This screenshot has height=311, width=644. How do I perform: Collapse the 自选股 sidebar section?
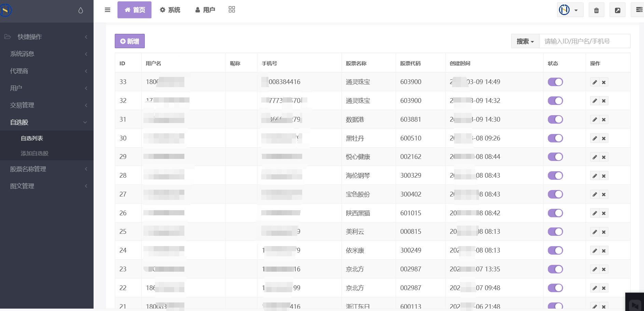pyautogui.click(x=47, y=122)
